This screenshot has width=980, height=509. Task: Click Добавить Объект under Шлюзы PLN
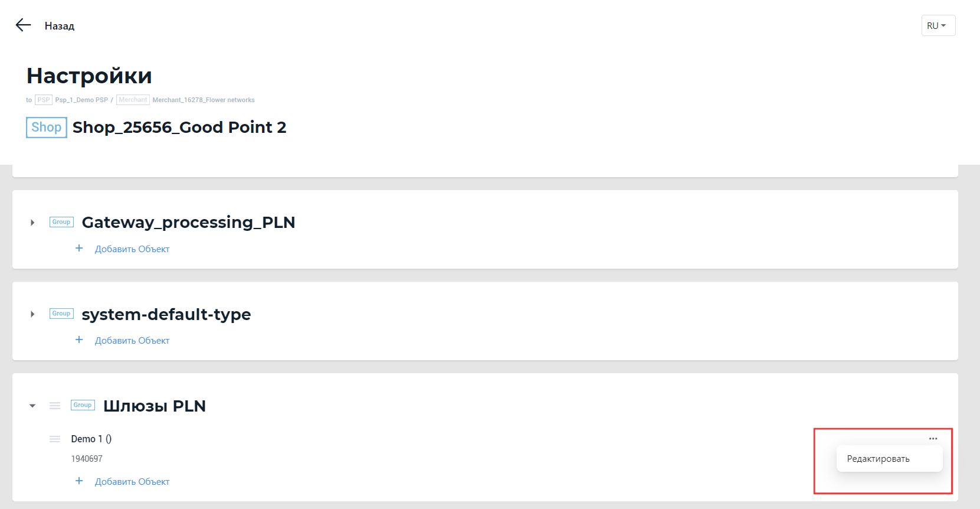pyautogui.click(x=132, y=482)
